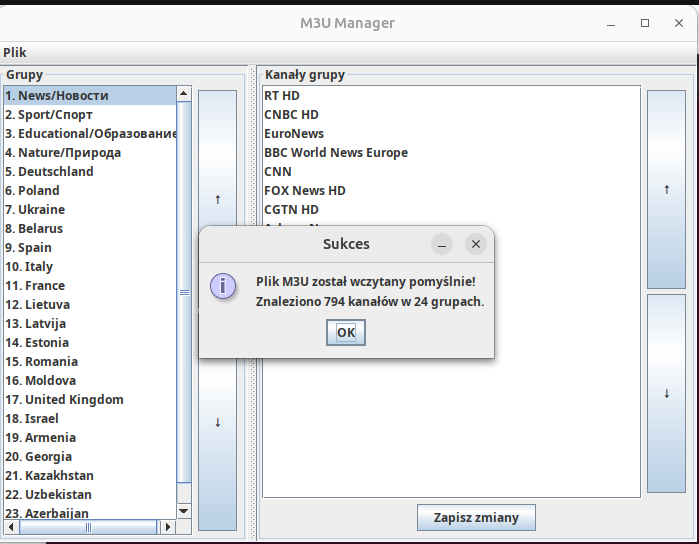Minimize the Sukces dialog

click(x=442, y=244)
